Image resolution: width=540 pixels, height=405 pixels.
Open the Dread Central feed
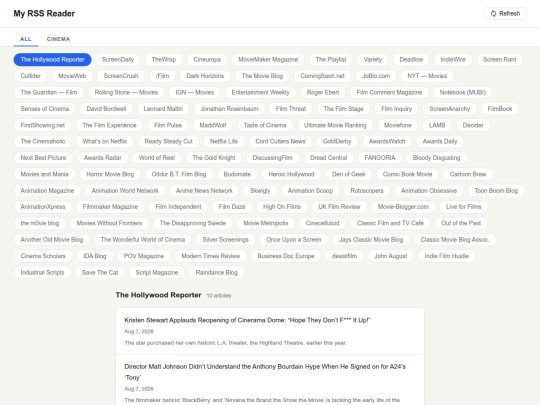329,158
